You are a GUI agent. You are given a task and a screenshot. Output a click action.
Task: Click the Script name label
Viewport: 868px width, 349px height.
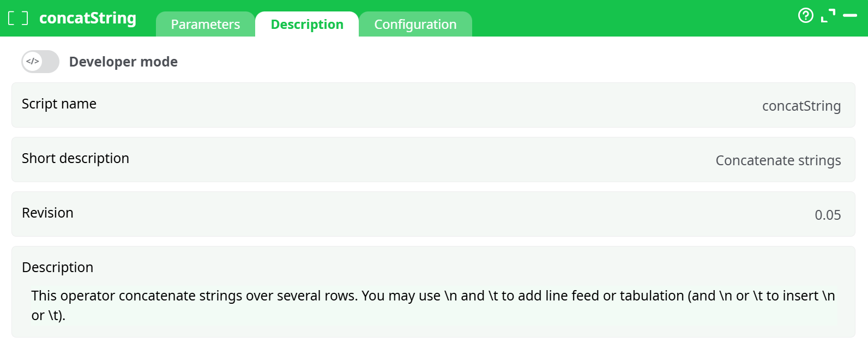coord(59,104)
